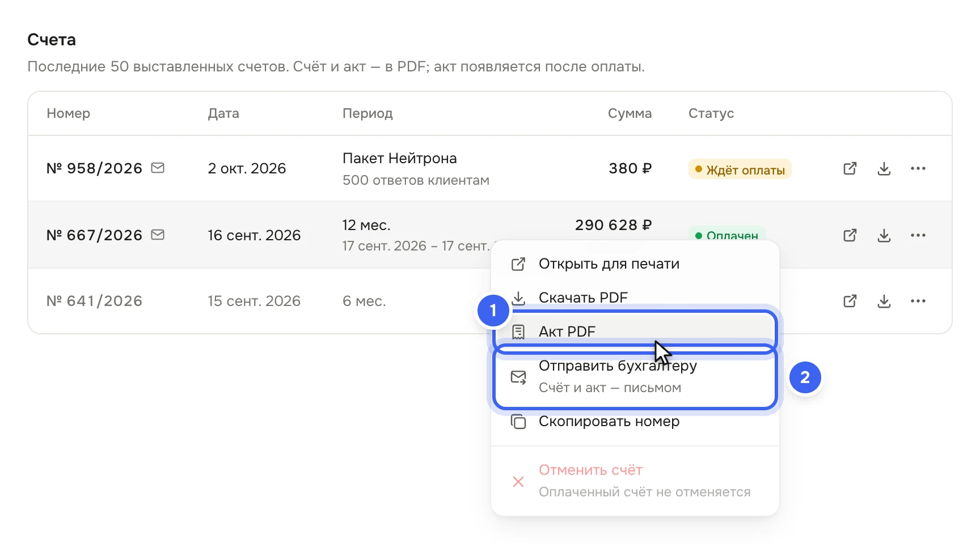
Task: Click the copy icon beside Скопировать номер
Action: pyautogui.click(x=518, y=422)
